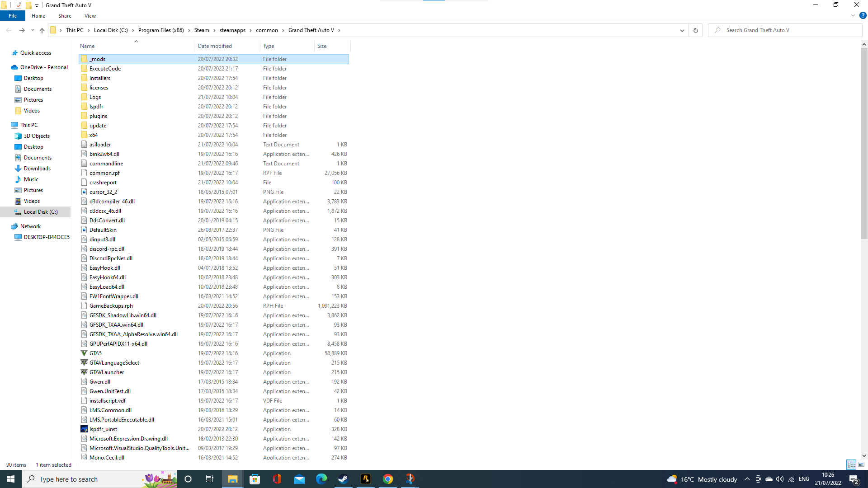Screen dimensions: 868x488
Task: Switch to details view toggle
Action: (851, 465)
